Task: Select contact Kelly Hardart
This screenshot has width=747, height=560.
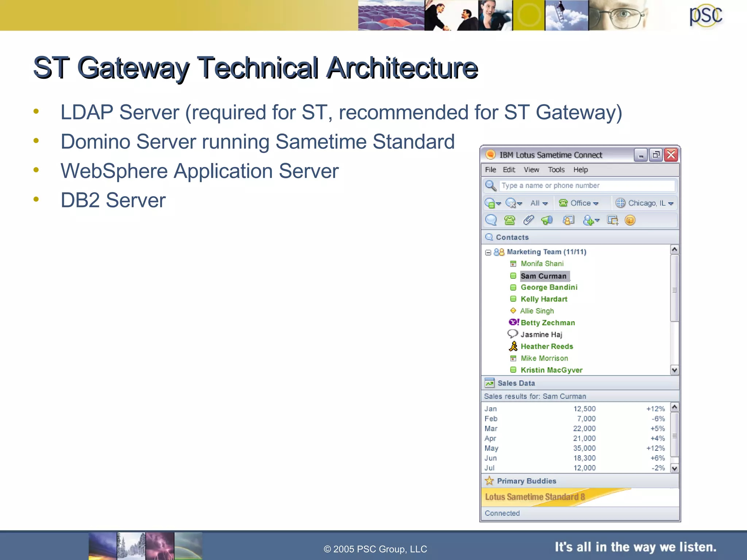Action: (x=544, y=299)
